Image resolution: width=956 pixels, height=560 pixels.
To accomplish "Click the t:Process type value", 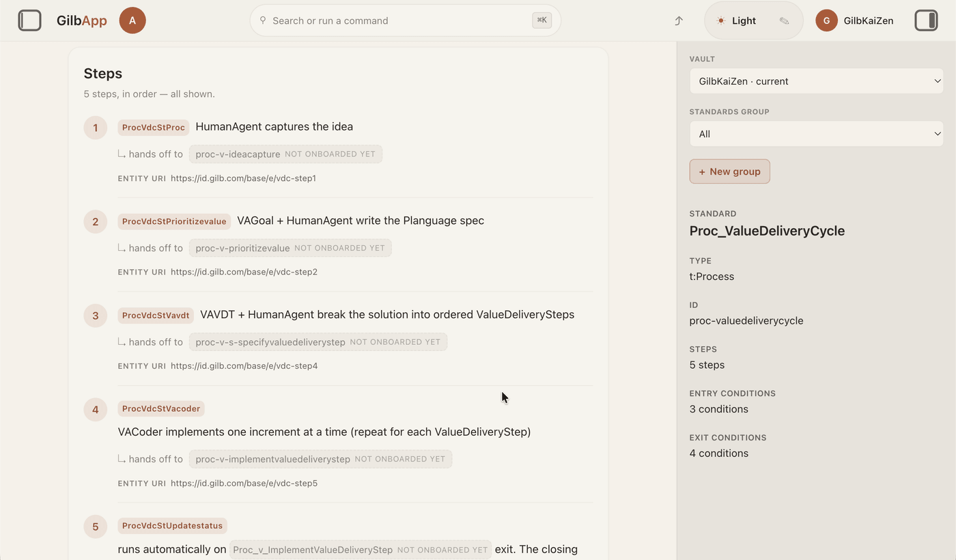I will (x=712, y=277).
